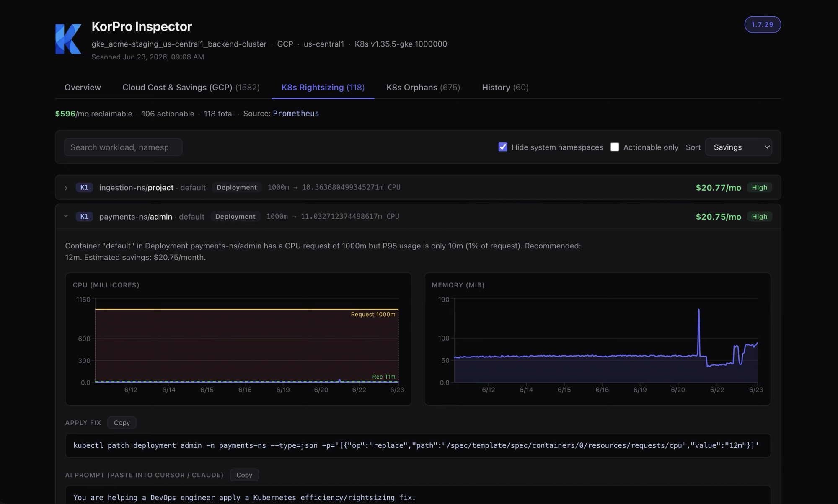Click the payments-ns/admin workload name
Image resolution: width=838 pixels, height=504 pixels.
click(136, 216)
